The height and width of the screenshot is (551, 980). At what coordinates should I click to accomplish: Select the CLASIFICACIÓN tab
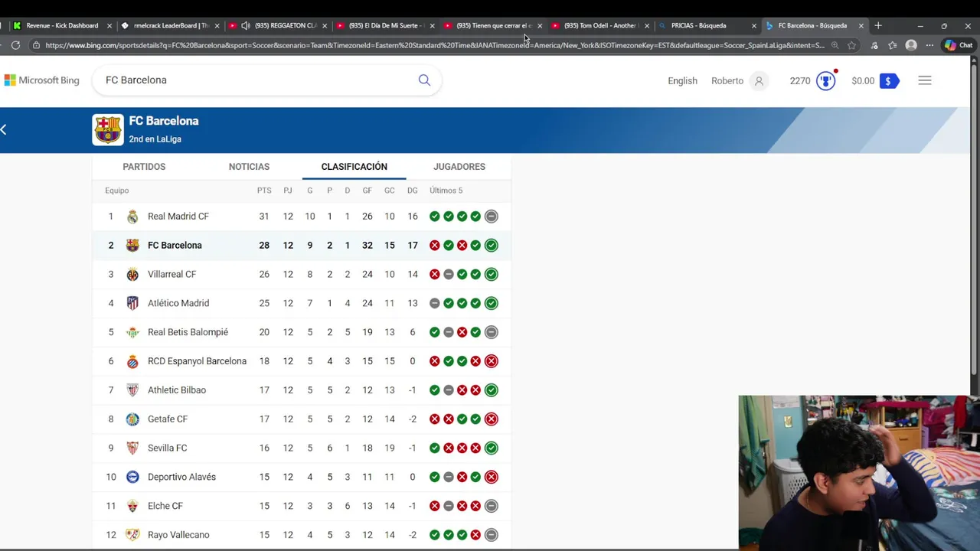pyautogui.click(x=354, y=167)
